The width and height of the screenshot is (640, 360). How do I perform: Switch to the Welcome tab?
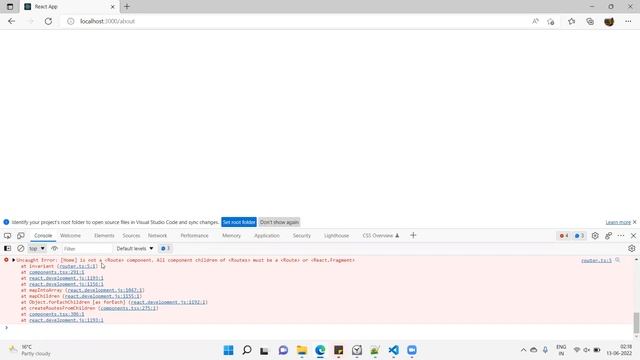coord(70,236)
